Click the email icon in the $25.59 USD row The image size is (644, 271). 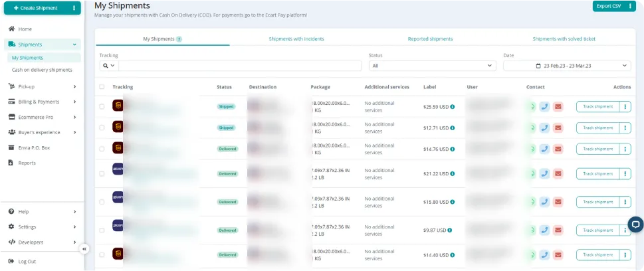pyautogui.click(x=558, y=107)
